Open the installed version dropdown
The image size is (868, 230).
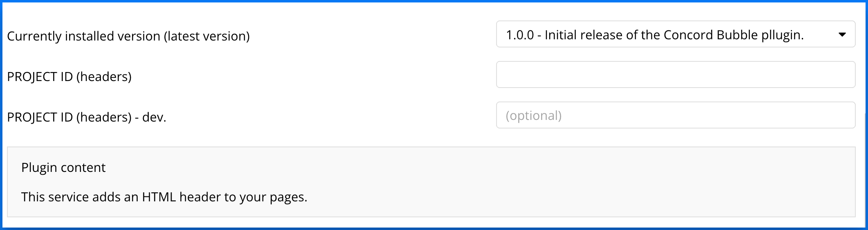point(675,34)
